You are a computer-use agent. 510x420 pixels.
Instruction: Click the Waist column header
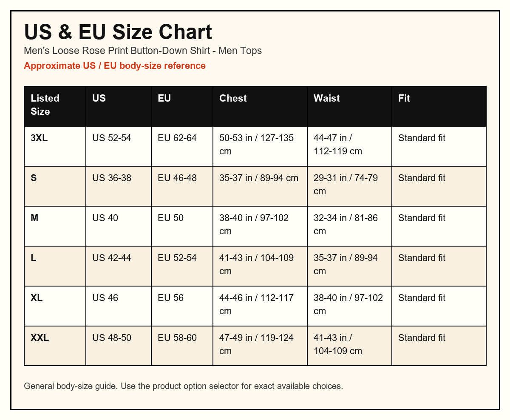pos(349,106)
